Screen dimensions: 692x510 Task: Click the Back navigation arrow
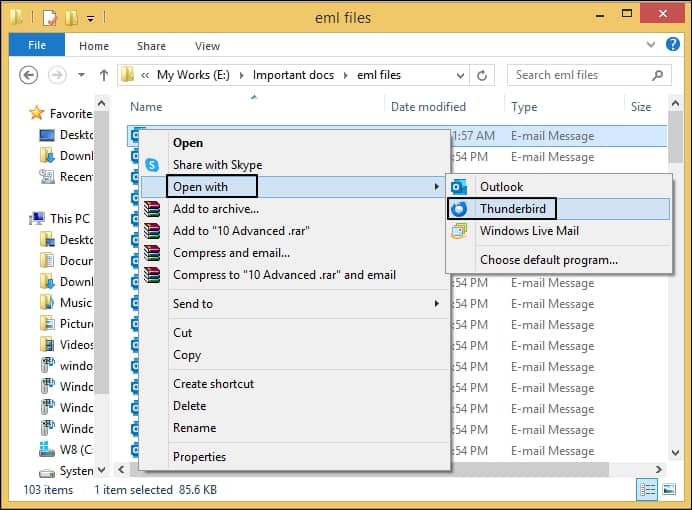point(29,75)
